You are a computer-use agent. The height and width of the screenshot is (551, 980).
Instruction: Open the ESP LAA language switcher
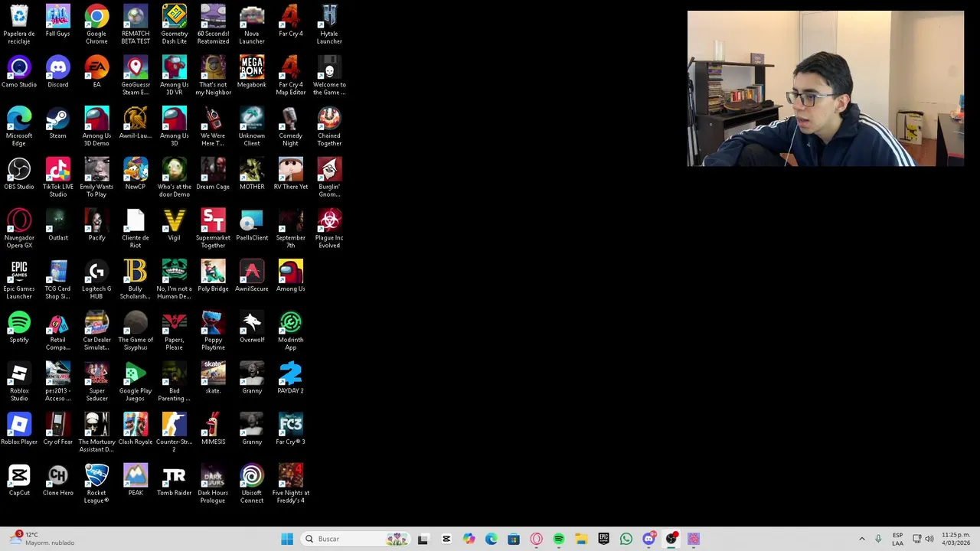pos(897,539)
